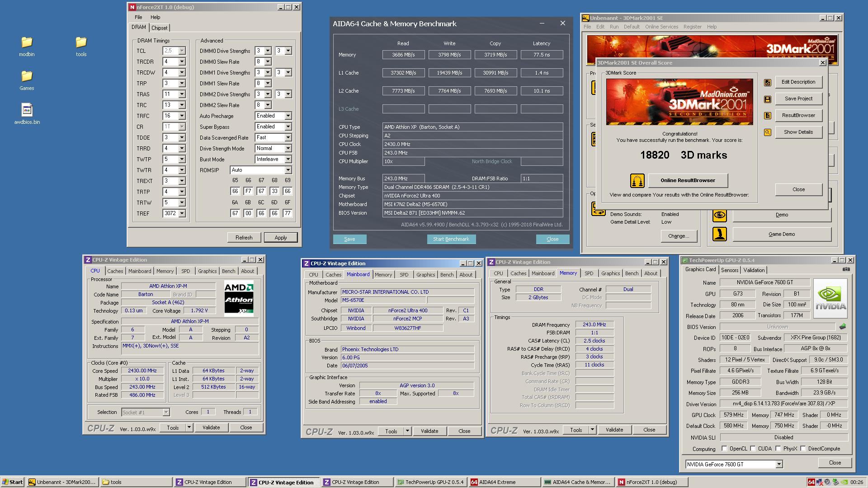
Task: Switch to tools folder taskbar item
Action: (136, 482)
